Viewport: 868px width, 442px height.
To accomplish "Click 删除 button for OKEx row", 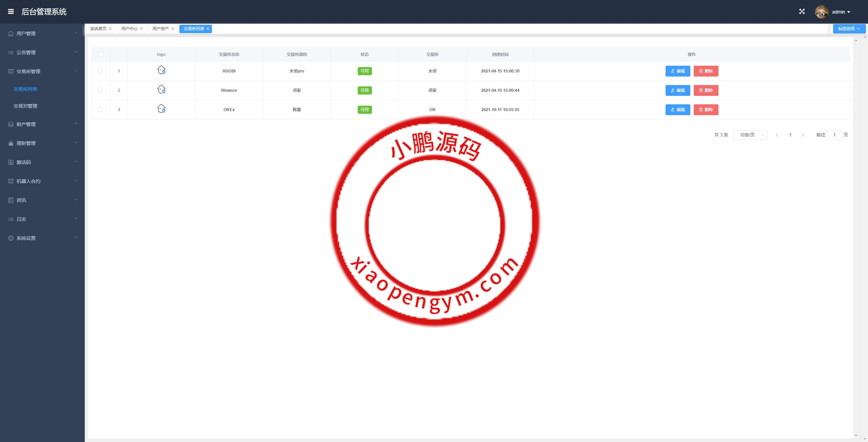I will coord(706,110).
